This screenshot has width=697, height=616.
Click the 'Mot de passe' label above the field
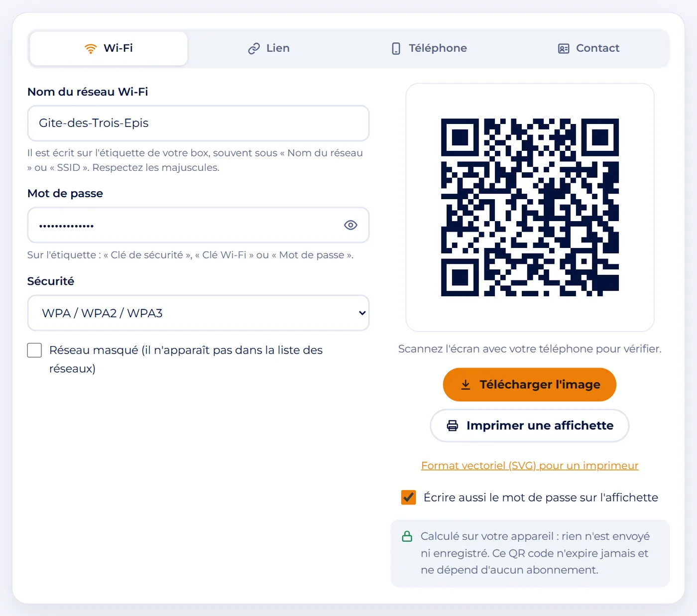point(65,193)
